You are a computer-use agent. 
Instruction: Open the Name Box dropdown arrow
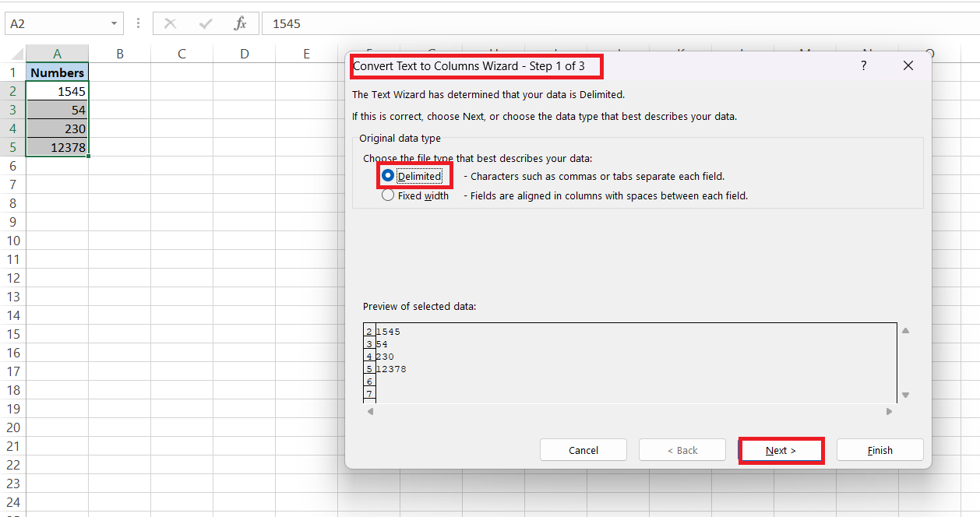(x=115, y=24)
